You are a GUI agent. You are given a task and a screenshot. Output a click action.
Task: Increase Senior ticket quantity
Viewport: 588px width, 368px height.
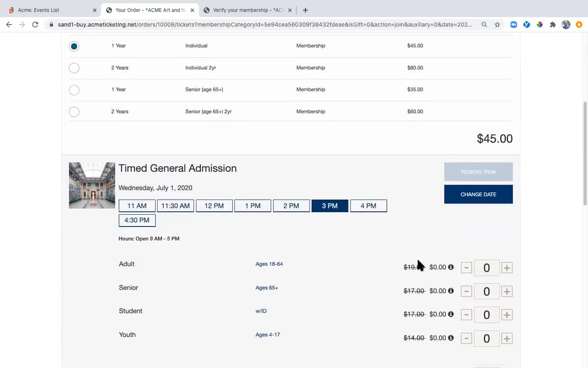tap(507, 291)
